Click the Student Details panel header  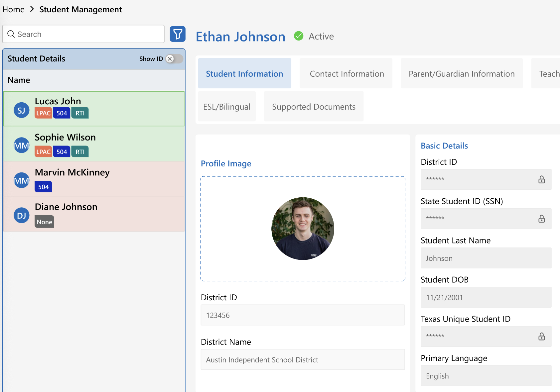[x=94, y=59]
